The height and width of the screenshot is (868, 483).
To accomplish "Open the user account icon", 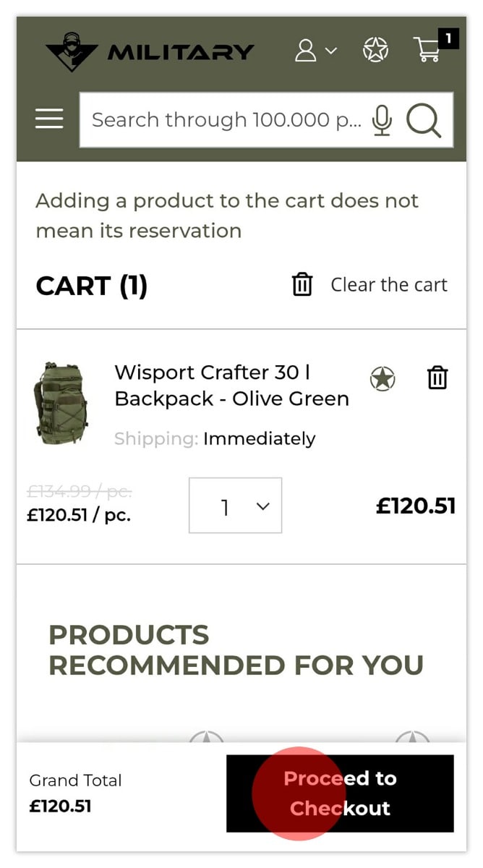I will (306, 51).
